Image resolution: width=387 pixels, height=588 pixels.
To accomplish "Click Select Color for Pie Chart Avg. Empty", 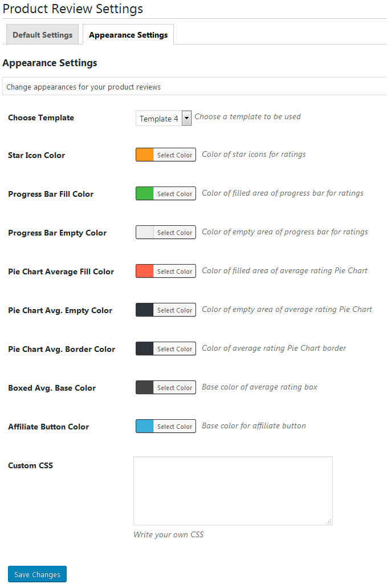I will 174,310.
